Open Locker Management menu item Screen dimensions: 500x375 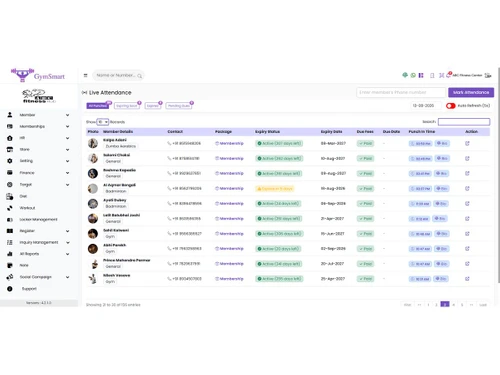click(x=38, y=220)
